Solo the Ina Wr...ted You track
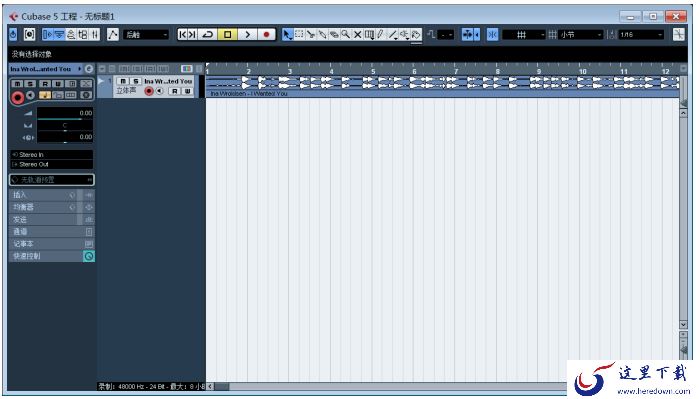This screenshot has width=700, height=399. point(136,81)
